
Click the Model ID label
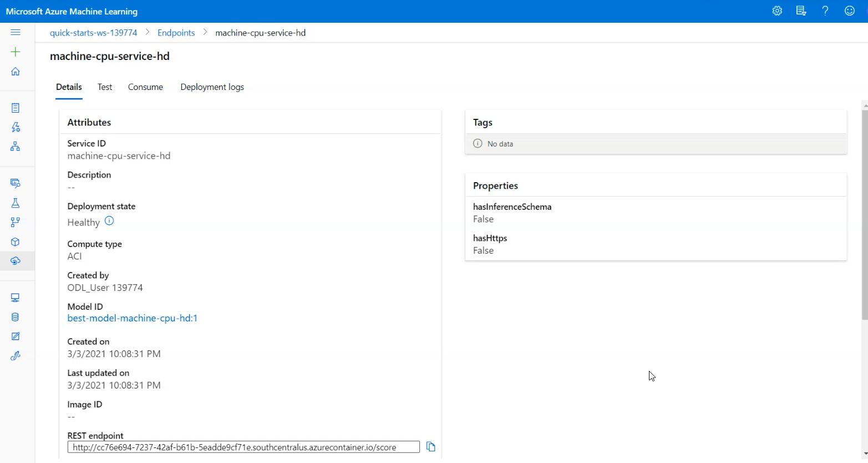click(85, 306)
